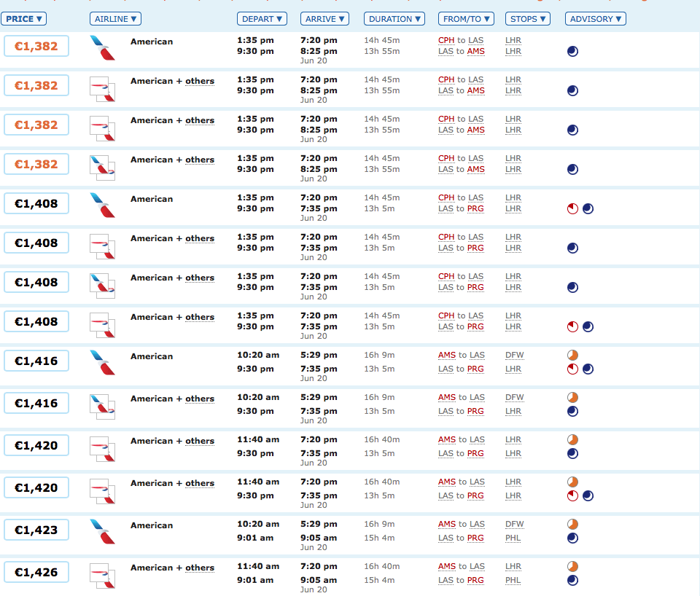Click the DFW stopover link in the €1,416 row
Image resolution: width=700 pixels, height=596 pixels.
[x=515, y=355]
